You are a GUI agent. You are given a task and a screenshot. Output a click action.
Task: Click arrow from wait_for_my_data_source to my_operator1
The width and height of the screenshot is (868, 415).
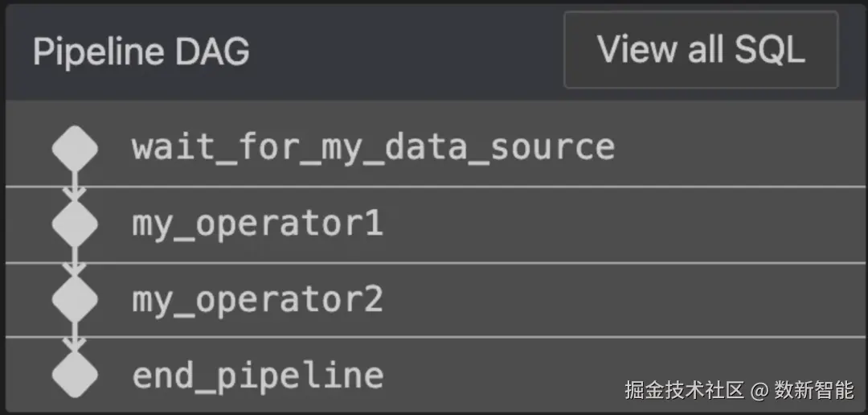pos(75,187)
